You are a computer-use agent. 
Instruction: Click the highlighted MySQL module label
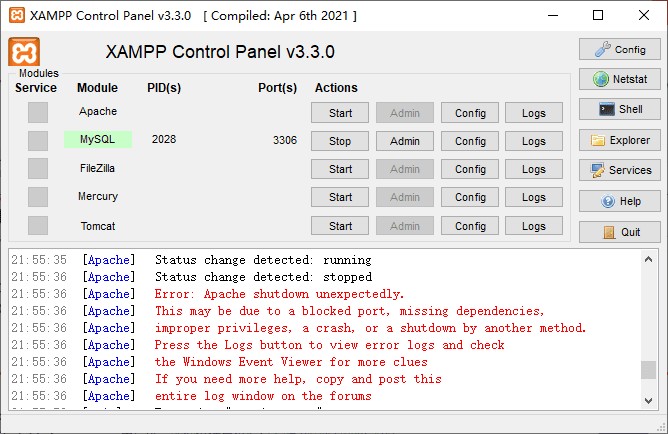(x=98, y=139)
